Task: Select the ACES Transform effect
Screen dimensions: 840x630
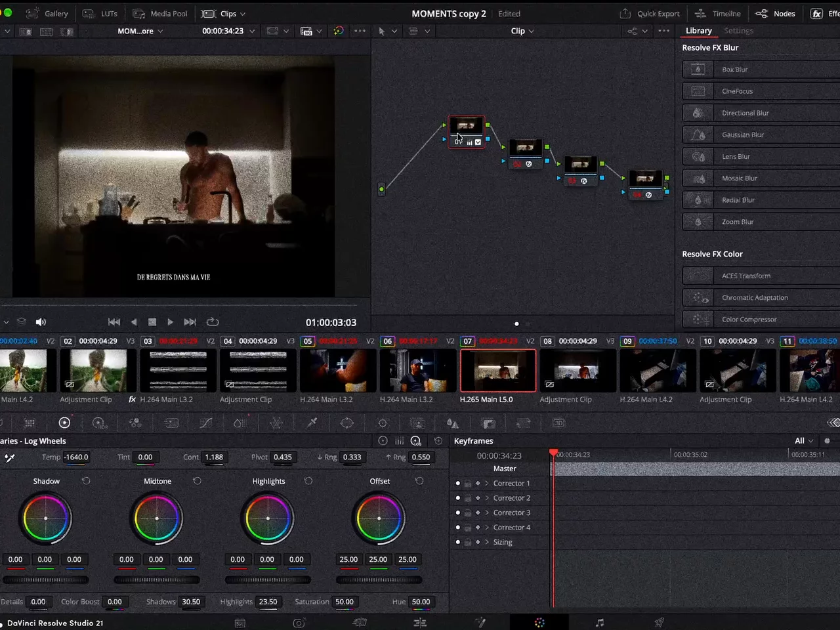Action: click(761, 276)
